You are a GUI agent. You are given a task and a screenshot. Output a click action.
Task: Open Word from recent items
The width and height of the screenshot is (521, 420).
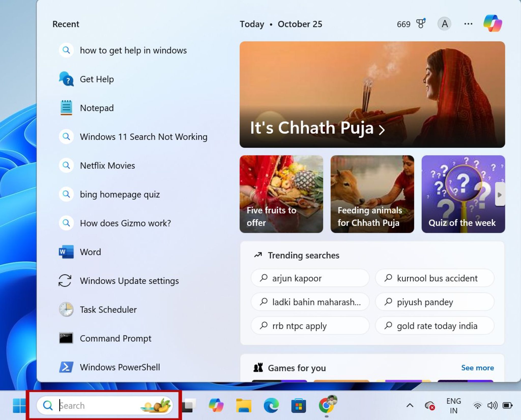click(91, 252)
